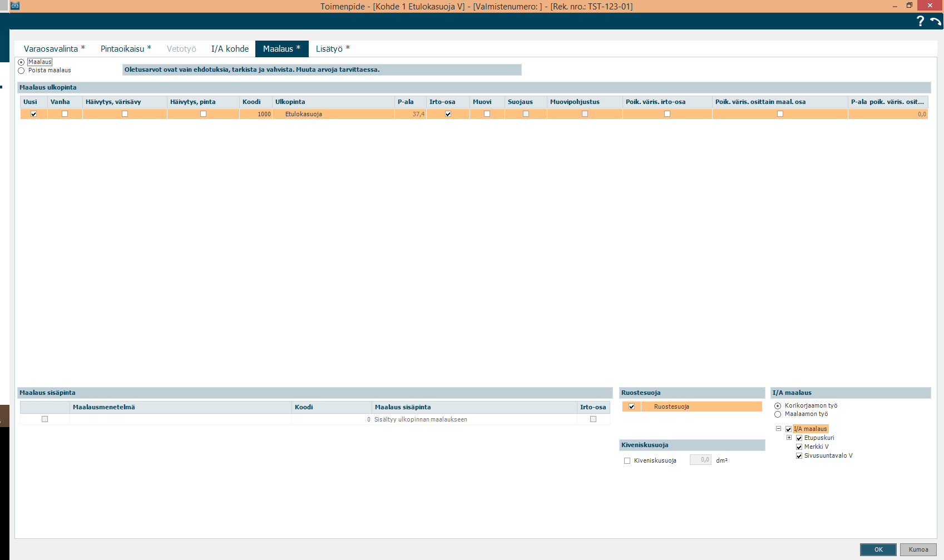The height and width of the screenshot is (560, 944).
Task: Open the Lisätyö tab
Action: [x=333, y=49]
